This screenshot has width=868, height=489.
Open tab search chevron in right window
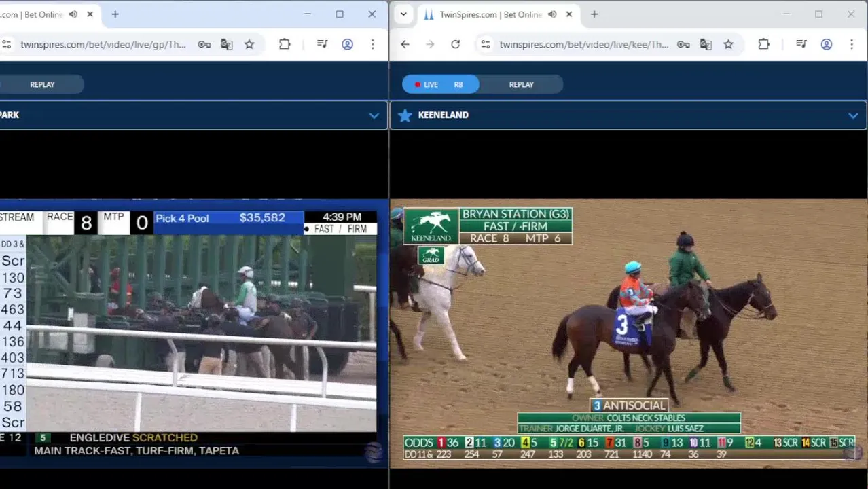403,14
